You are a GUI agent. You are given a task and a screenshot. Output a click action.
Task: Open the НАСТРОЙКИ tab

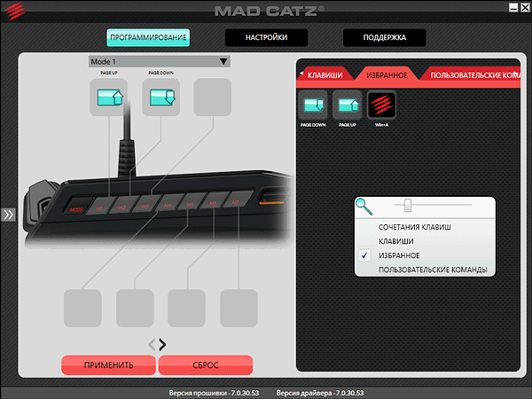point(266,37)
